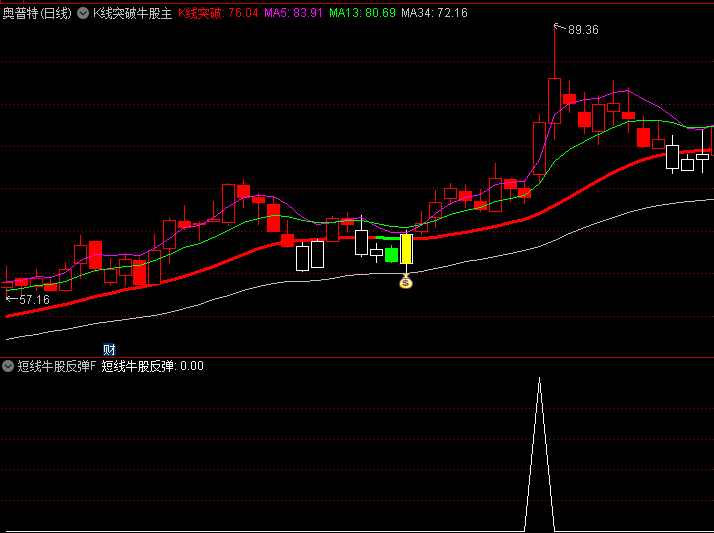Click the white signal spike peak in sub-chart
714x533 pixels.
click(540, 380)
